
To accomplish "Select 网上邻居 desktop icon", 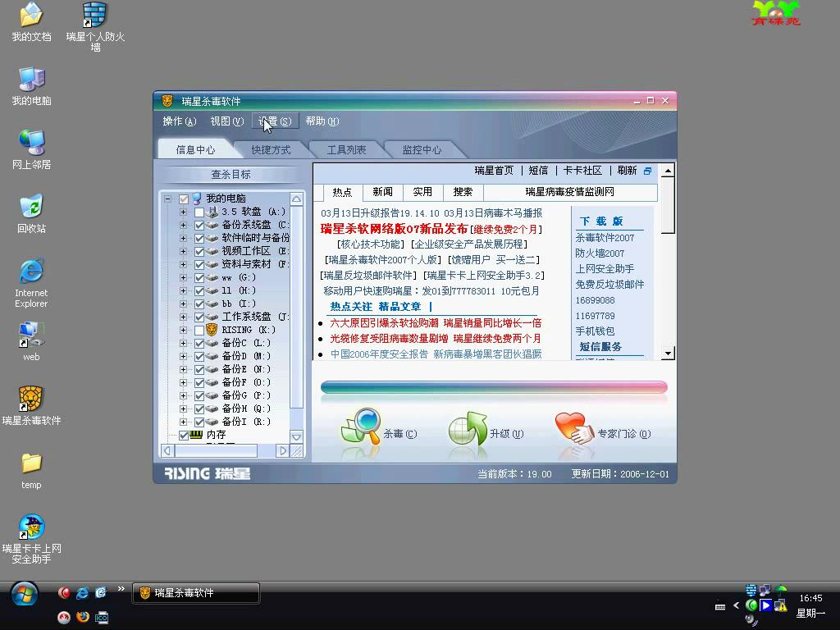I will [31, 150].
